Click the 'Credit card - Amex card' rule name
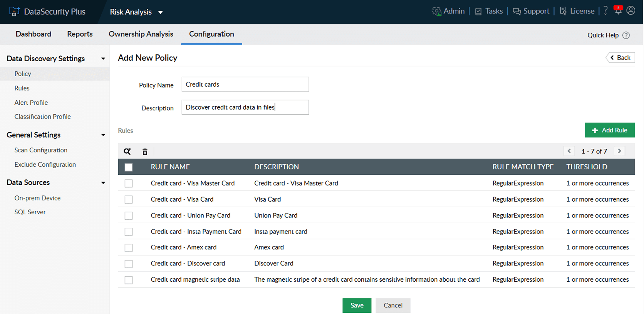 point(184,247)
